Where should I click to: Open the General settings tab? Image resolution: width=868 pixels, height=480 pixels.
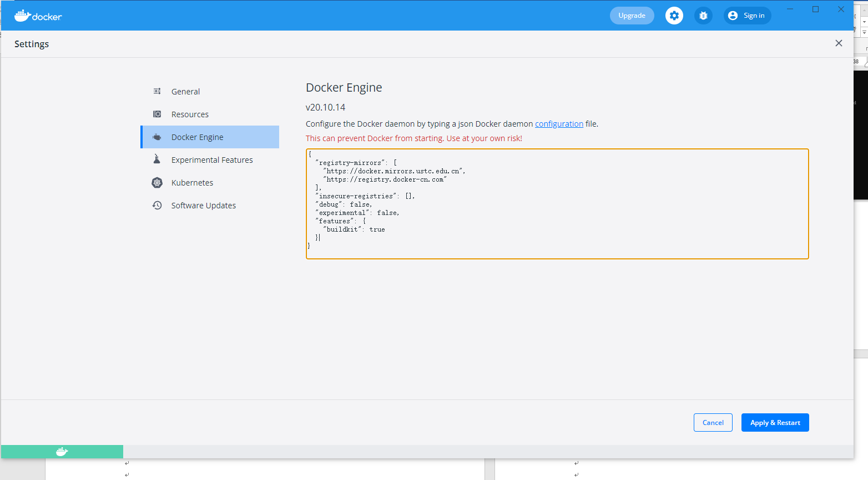click(185, 92)
